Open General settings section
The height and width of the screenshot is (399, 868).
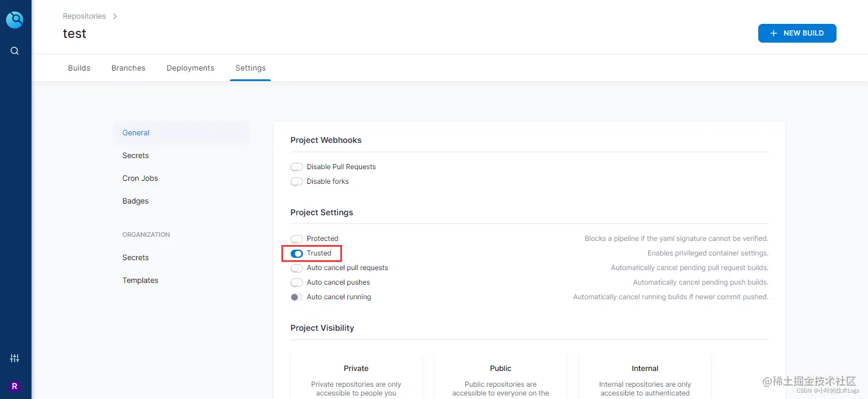(x=181, y=132)
